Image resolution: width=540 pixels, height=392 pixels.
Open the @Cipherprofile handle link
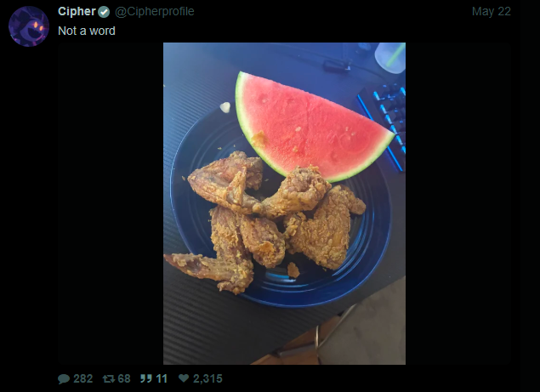tap(155, 11)
